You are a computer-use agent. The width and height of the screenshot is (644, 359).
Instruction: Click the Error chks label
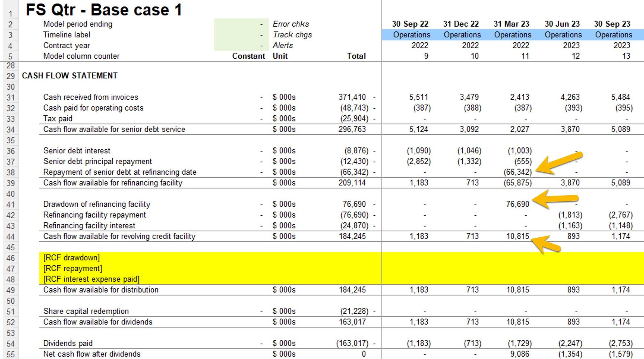coord(291,24)
